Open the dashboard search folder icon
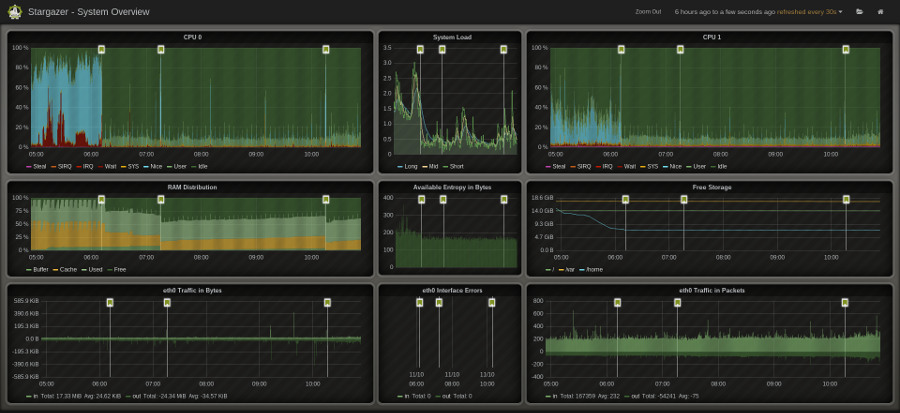This screenshot has height=413, width=900. point(859,12)
